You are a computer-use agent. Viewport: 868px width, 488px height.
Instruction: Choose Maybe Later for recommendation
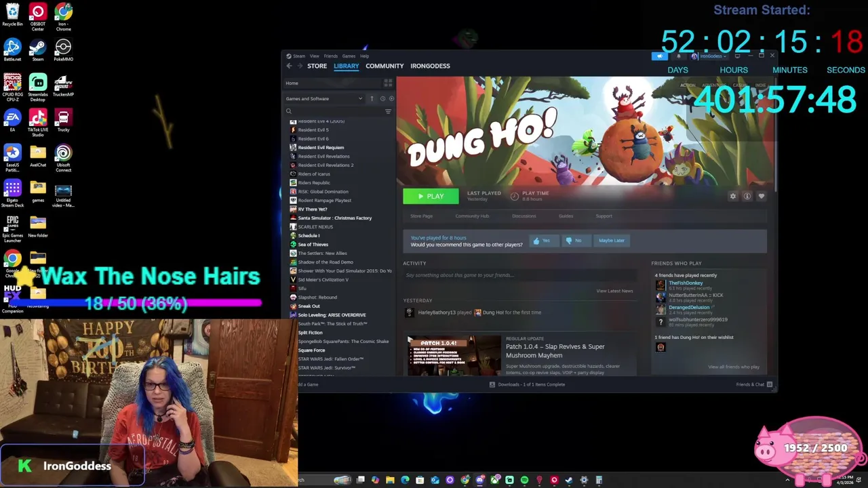[611, 241]
